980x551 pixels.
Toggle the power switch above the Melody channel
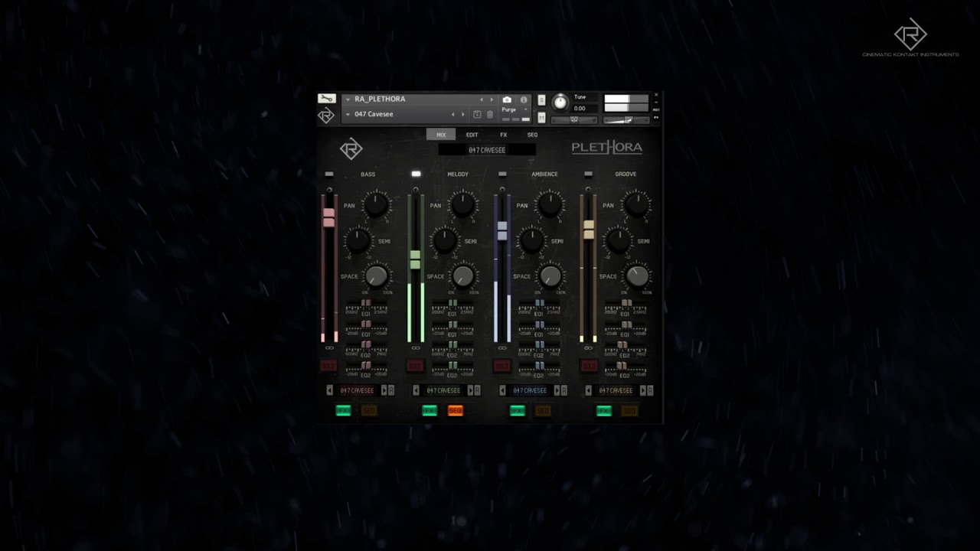click(x=416, y=174)
